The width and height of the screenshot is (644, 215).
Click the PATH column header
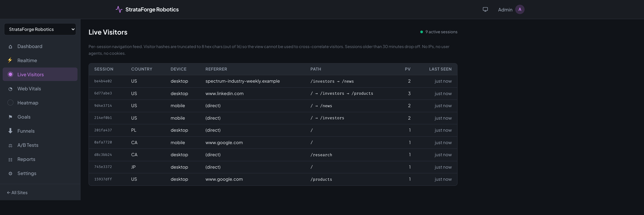point(316,69)
